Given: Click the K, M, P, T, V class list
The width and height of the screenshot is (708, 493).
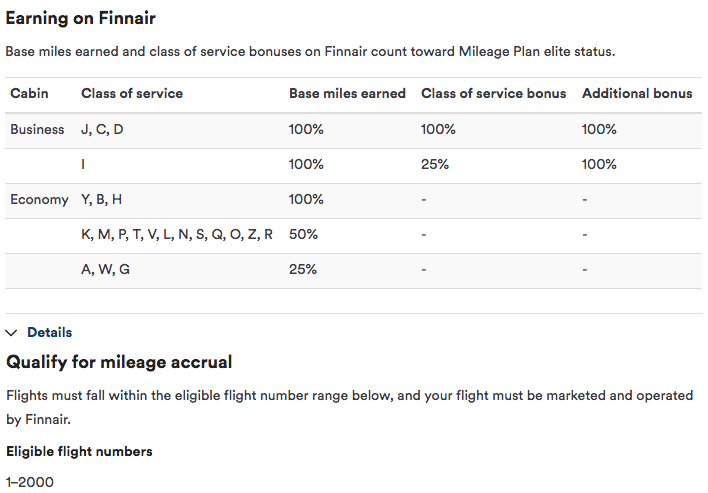Looking at the screenshot, I should pos(176,234).
